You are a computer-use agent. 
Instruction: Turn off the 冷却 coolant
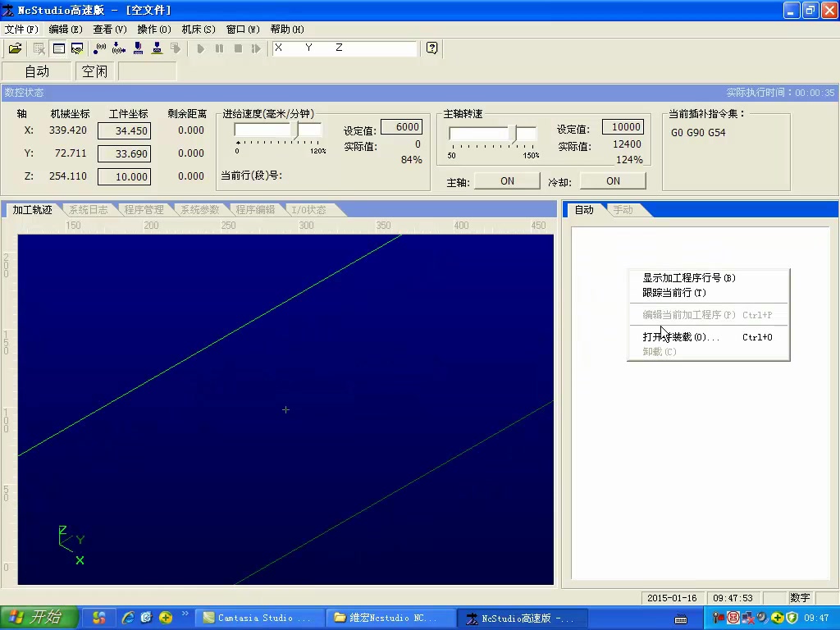coord(612,180)
